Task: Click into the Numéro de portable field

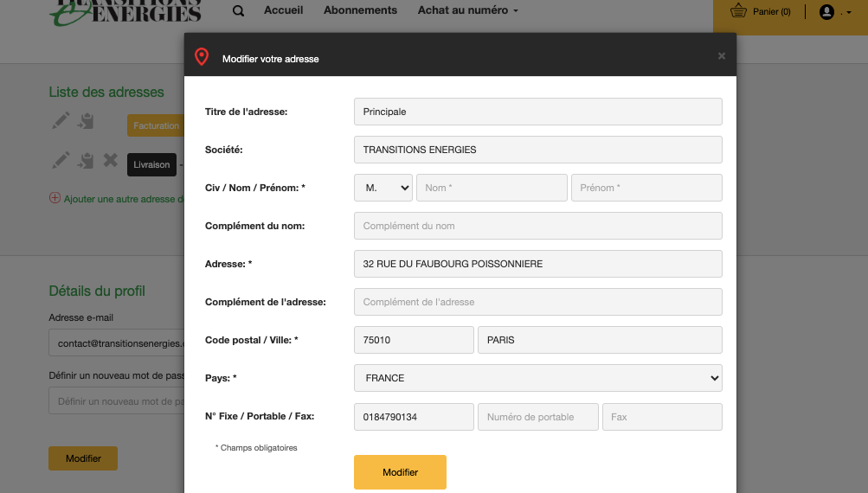Action: coord(537,417)
